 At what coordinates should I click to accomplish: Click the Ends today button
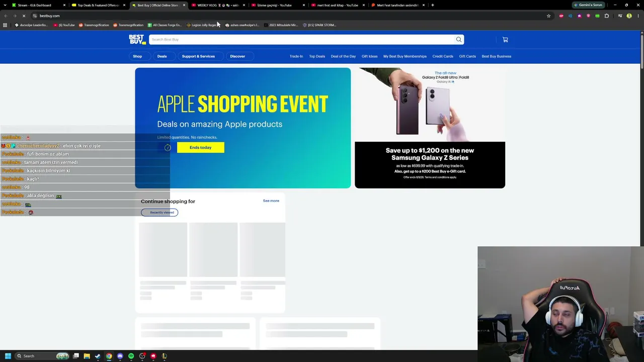click(201, 147)
